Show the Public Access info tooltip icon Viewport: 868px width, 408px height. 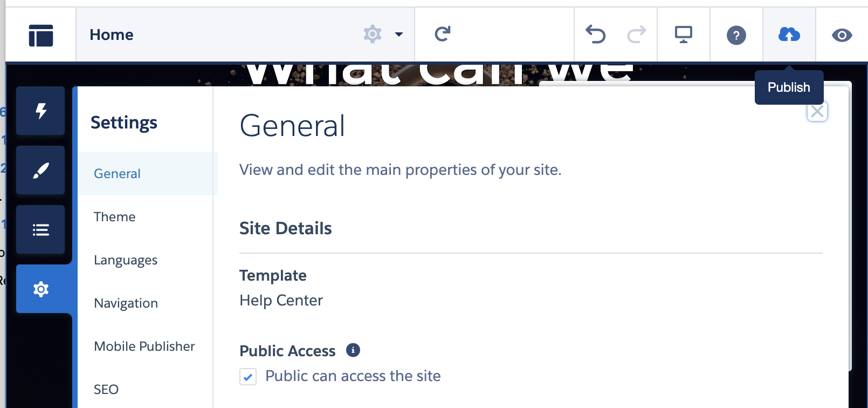(353, 350)
